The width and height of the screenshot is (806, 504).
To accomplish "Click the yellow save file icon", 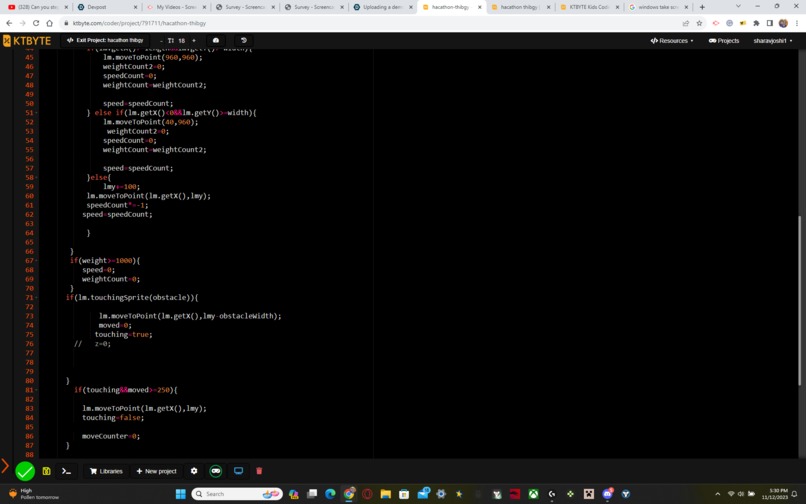I will point(46,471).
